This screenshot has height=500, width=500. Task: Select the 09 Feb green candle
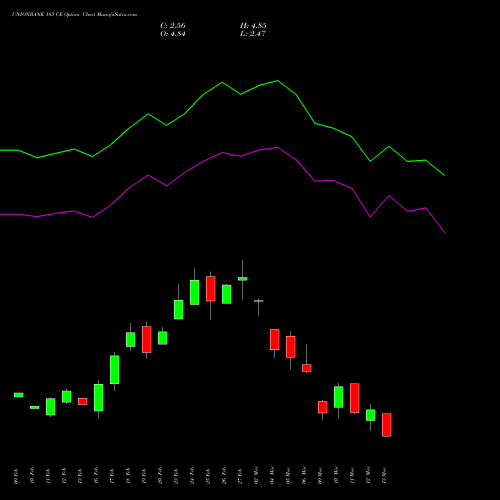pos(19,395)
